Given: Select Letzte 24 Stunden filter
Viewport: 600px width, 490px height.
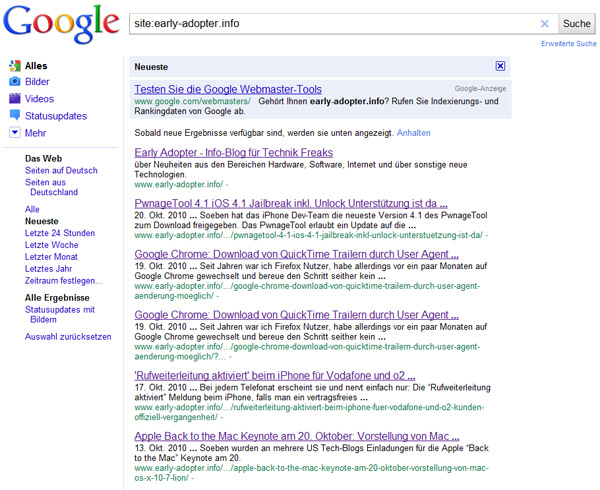Looking at the screenshot, I should [x=60, y=233].
